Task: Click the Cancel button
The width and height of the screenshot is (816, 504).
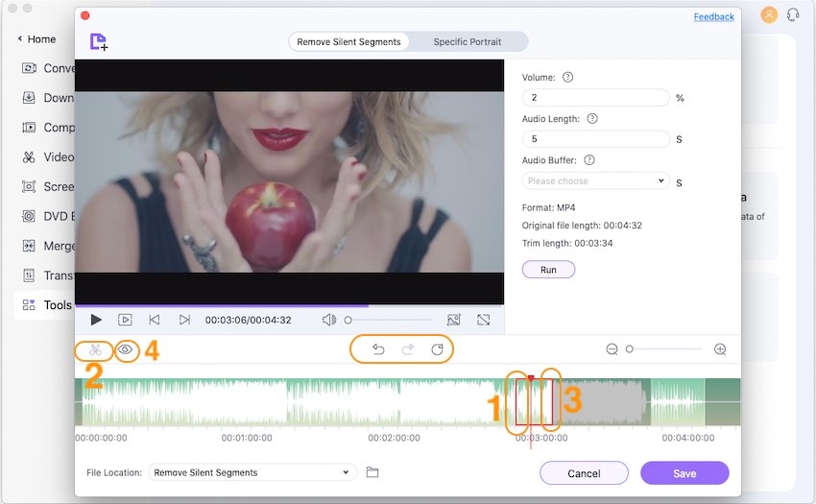Action: pyautogui.click(x=584, y=473)
